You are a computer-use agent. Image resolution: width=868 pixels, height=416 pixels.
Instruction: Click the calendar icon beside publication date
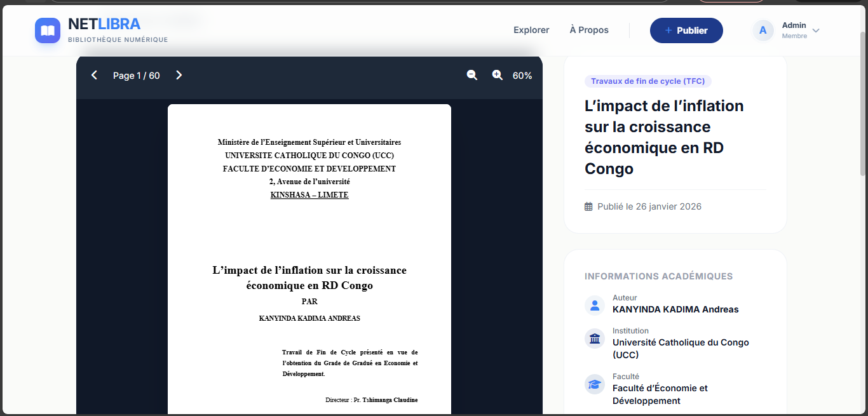point(588,206)
